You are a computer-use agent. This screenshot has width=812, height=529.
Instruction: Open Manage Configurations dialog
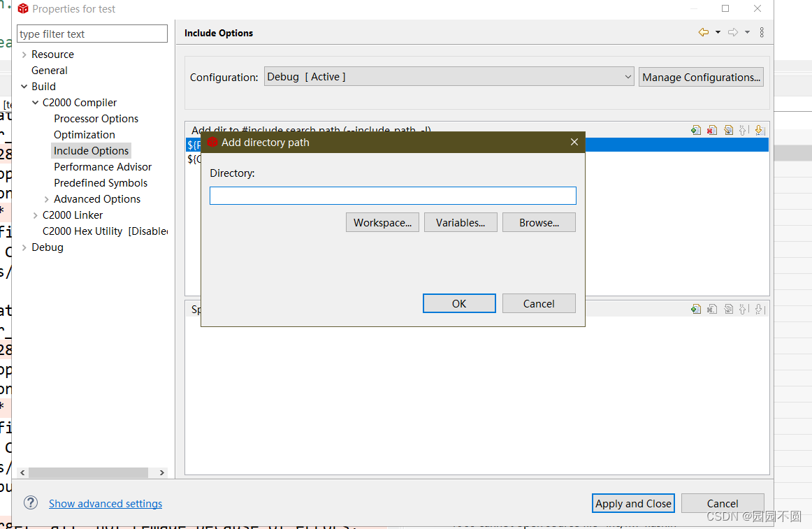pos(701,77)
